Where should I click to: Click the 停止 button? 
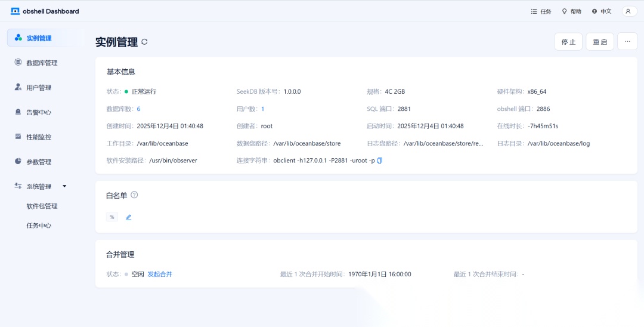[x=568, y=42]
